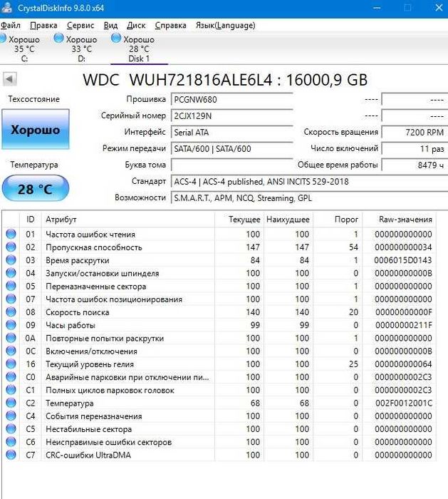
Task: Click status orb for attribute C0 emergency parks
Action: [11, 377]
